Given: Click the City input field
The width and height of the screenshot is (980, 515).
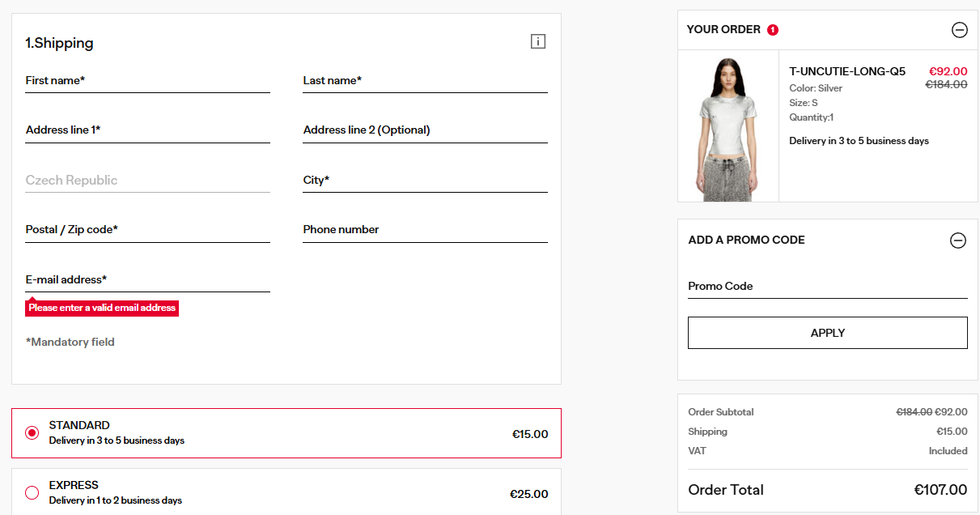Looking at the screenshot, I should [x=425, y=181].
